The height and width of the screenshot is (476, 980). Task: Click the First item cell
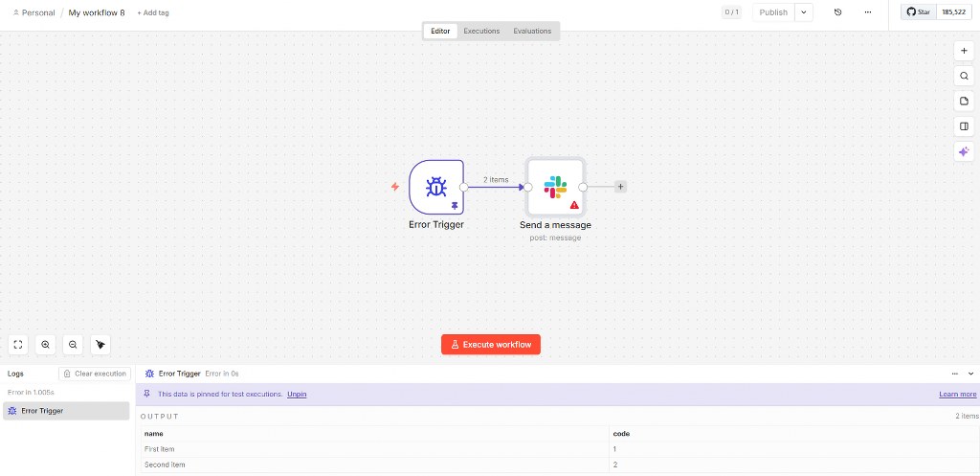375,449
